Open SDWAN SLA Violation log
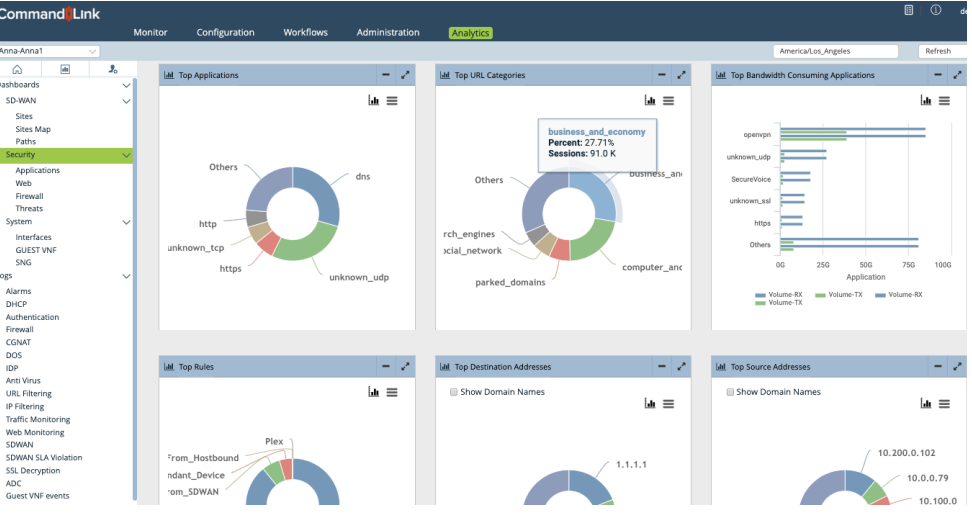Viewport: 972px width, 519px height. (44, 458)
